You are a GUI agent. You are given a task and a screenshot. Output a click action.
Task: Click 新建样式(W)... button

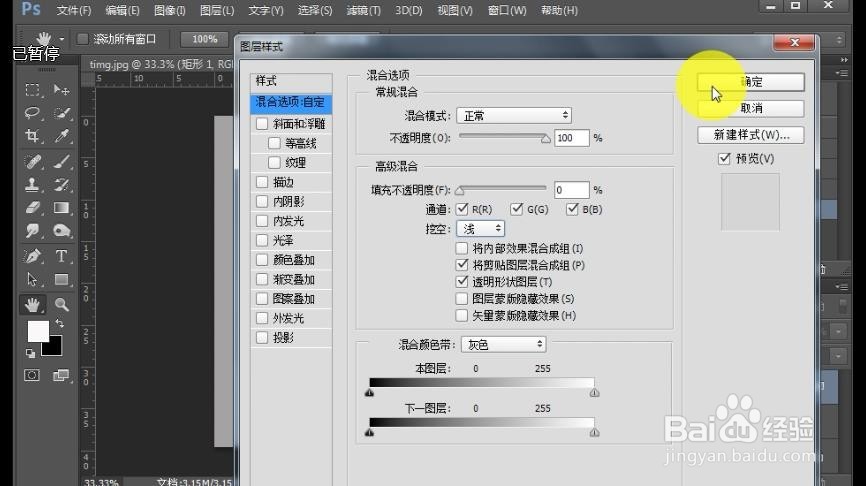click(x=751, y=135)
